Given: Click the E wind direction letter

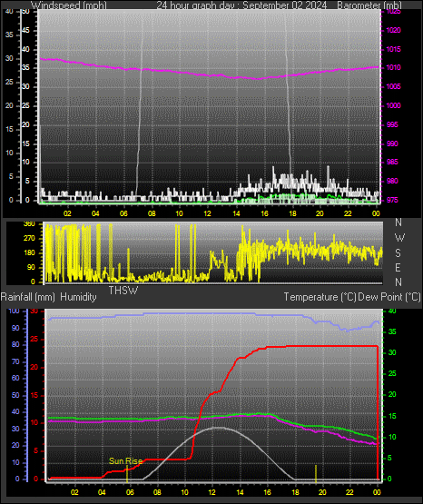Looking at the screenshot, I should click(x=398, y=267).
